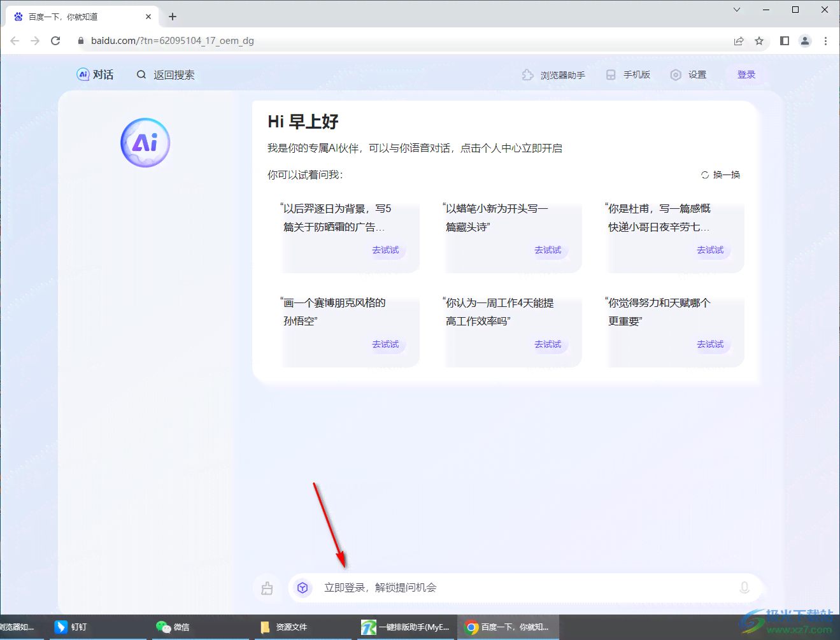The image size is (840, 640).
Task: Toggle the browser side panel
Action: (785, 41)
